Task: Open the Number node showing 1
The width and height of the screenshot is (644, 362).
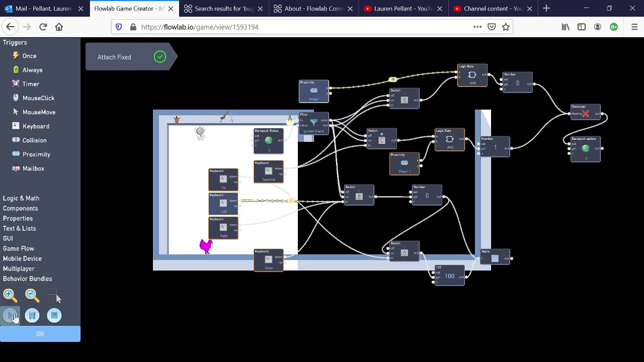Action: pos(495,147)
